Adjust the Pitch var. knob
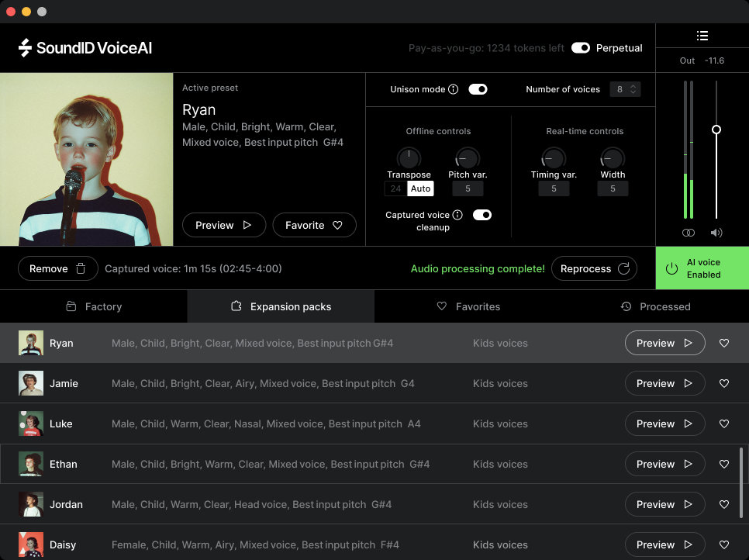 pos(466,157)
